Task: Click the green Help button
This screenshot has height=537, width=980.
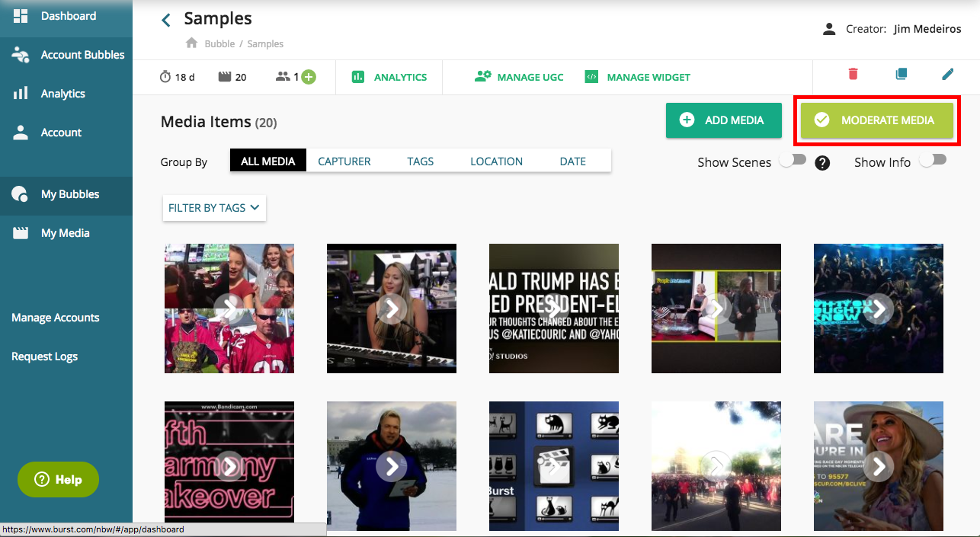Action: [59, 480]
